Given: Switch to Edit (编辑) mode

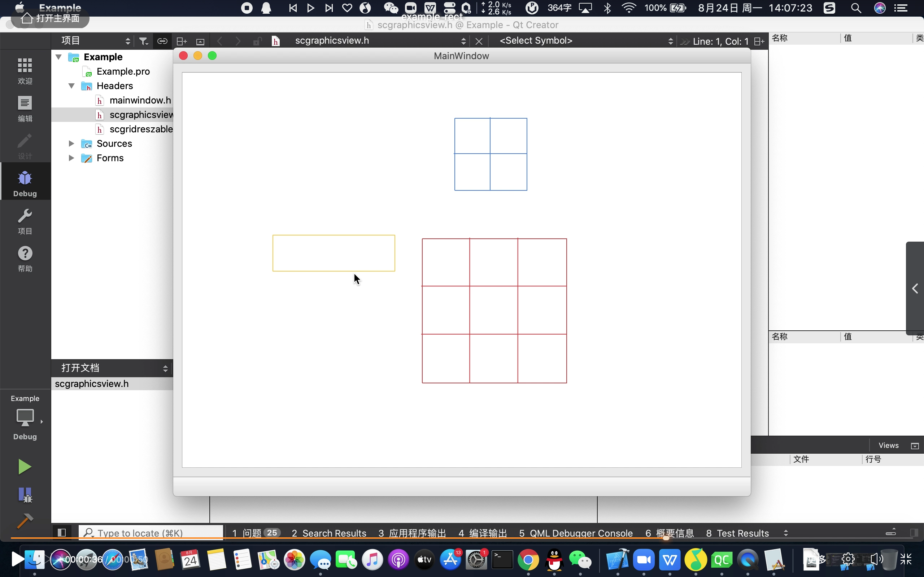Looking at the screenshot, I should (x=25, y=109).
